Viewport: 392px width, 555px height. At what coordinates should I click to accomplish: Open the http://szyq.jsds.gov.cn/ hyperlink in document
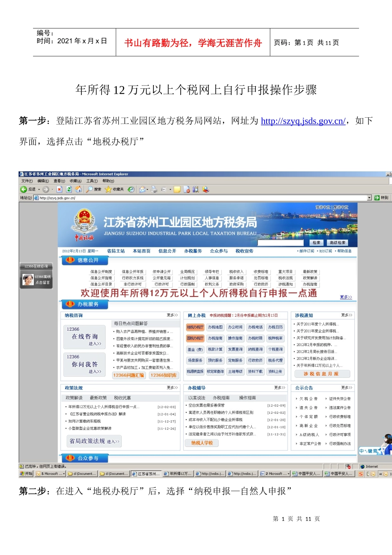coord(303,121)
